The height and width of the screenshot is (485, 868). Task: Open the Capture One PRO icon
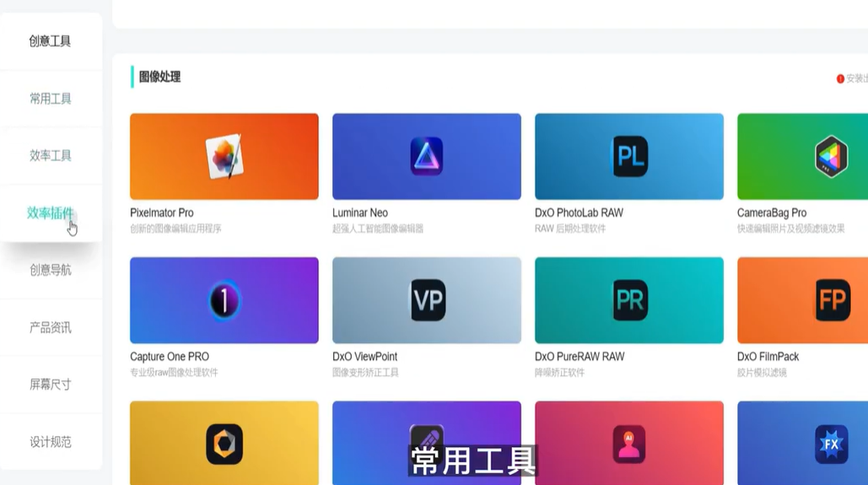(224, 300)
